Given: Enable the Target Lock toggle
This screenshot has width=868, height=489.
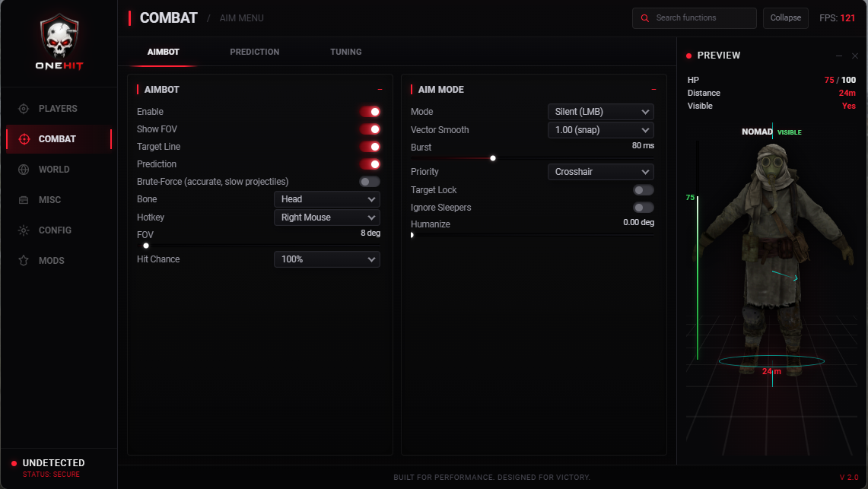Looking at the screenshot, I should tap(644, 190).
